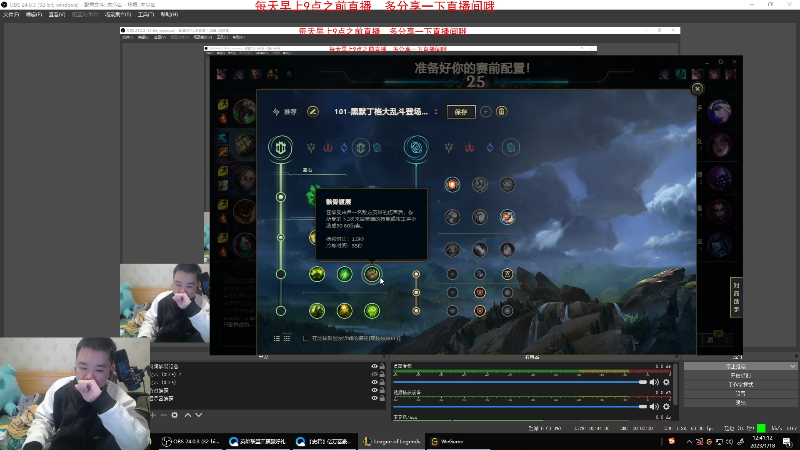
Task: Open OBS 文件(F) menu
Action: point(11,15)
